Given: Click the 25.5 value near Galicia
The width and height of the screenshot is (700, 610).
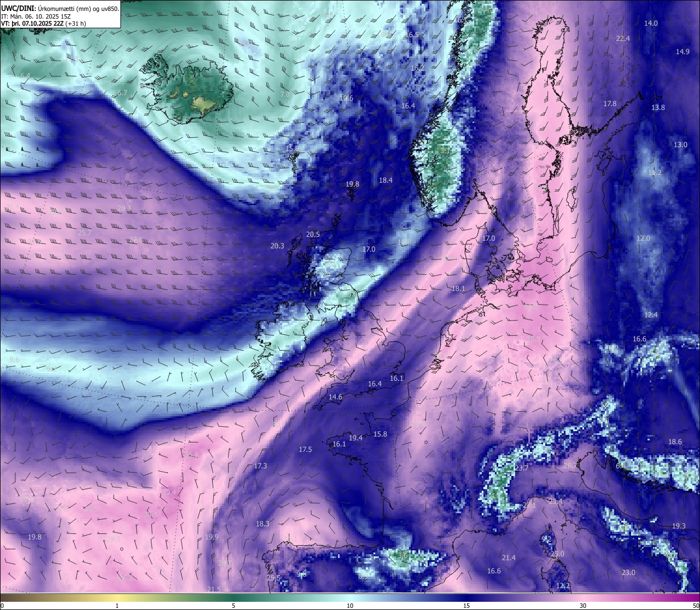Looking at the screenshot, I should tap(273, 578).
